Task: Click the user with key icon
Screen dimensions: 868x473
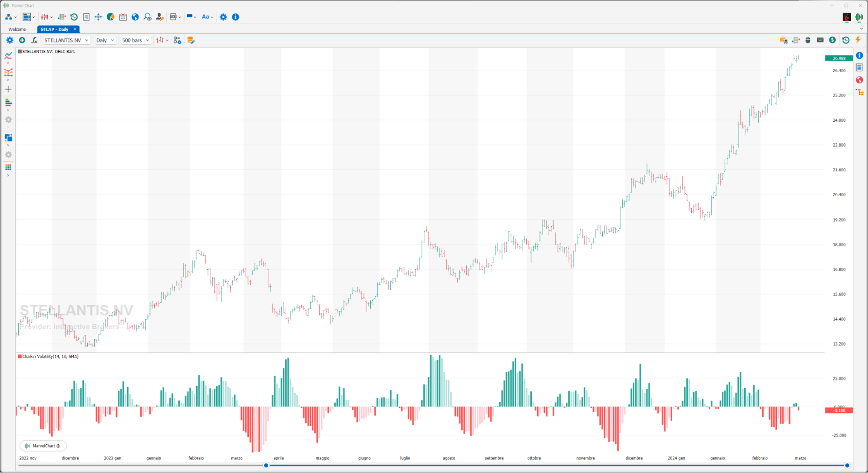Action: coord(160,17)
